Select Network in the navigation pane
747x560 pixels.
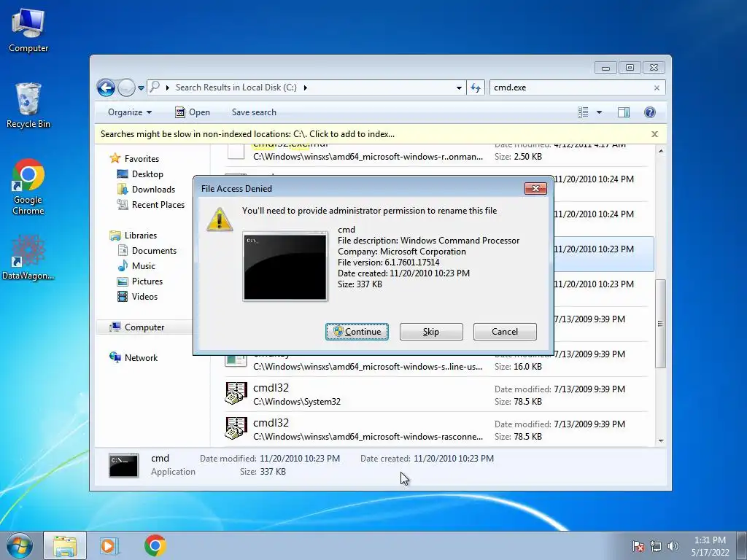(x=133, y=357)
